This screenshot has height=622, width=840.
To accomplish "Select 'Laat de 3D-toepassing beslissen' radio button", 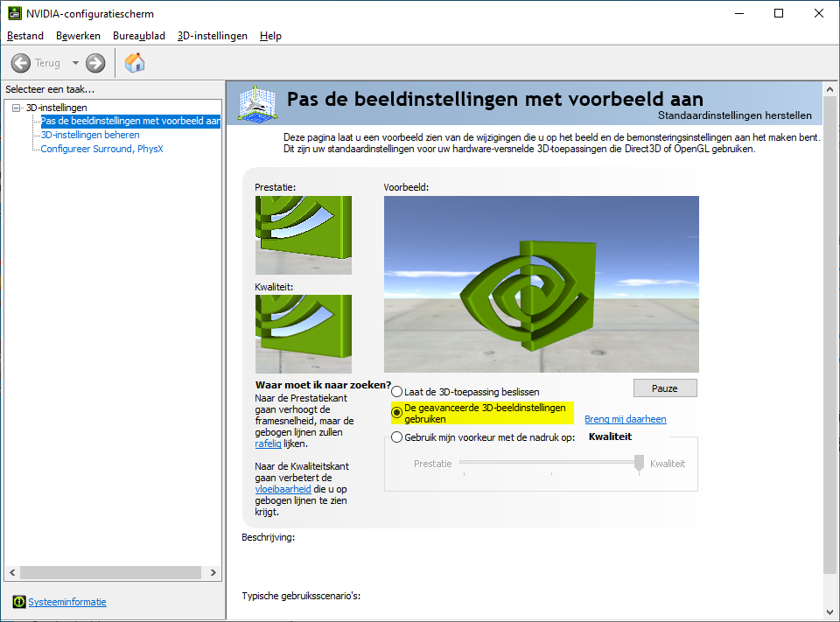I will pos(396,392).
